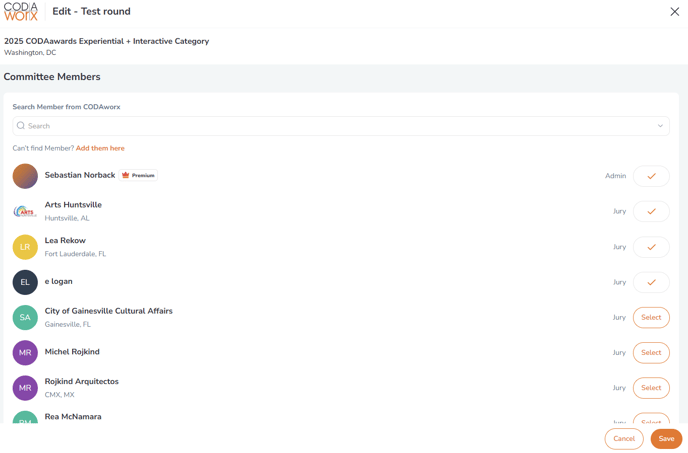Click the CODAworx logo
Screen dimensions: 688x453
point(21,12)
